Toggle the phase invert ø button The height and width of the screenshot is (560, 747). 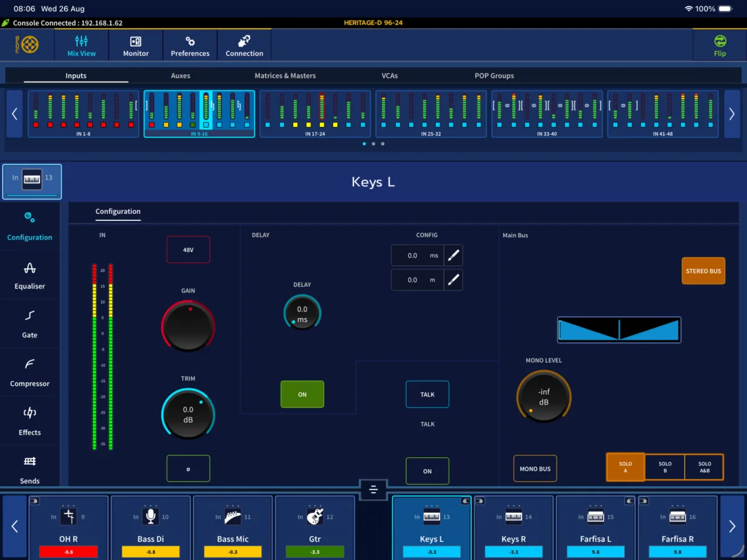pyautogui.click(x=188, y=469)
